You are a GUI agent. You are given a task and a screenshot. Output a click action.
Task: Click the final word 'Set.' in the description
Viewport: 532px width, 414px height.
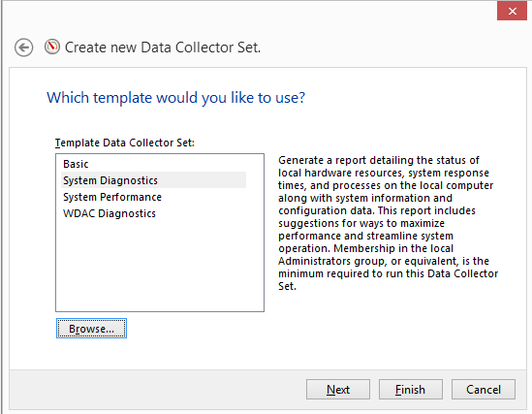pyautogui.click(x=288, y=286)
